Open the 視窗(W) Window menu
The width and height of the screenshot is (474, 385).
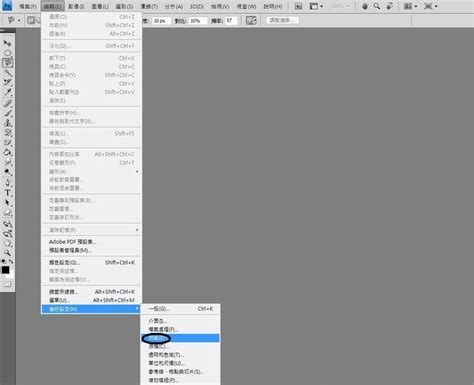pos(246,6)
